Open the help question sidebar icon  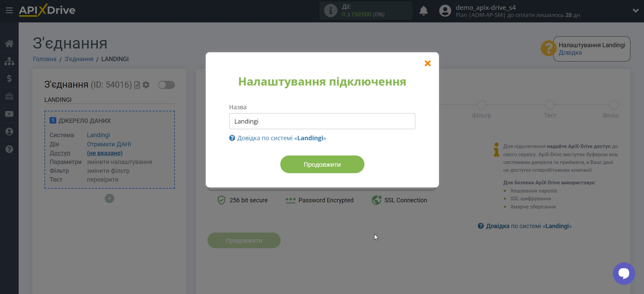(x=9, y=149)
